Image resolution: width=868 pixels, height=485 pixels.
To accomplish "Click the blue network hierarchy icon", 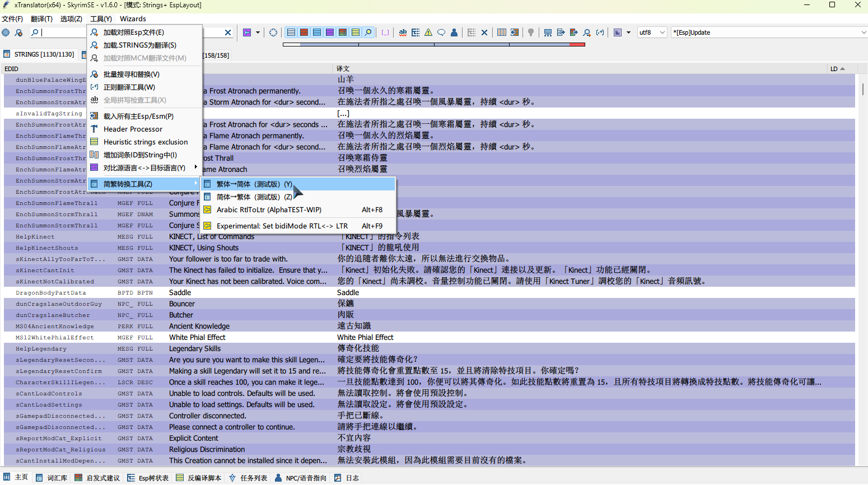I will click(x=548, y=32).
